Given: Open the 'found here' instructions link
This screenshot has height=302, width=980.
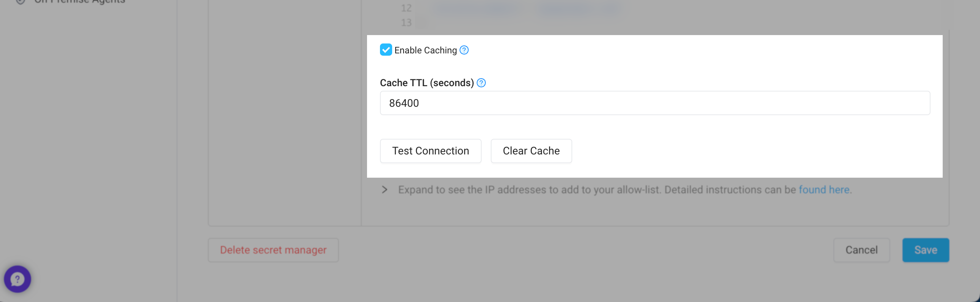Looking at the screenshot, I should click(824, 190).
